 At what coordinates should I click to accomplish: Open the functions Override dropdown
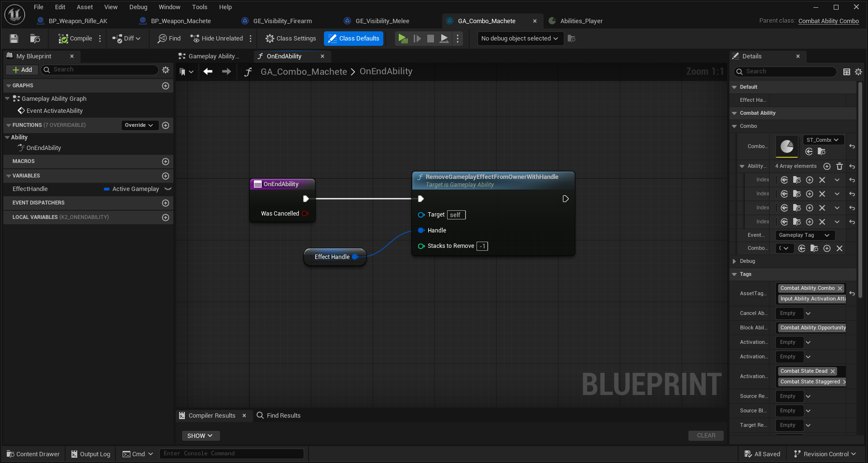point(139,125)
